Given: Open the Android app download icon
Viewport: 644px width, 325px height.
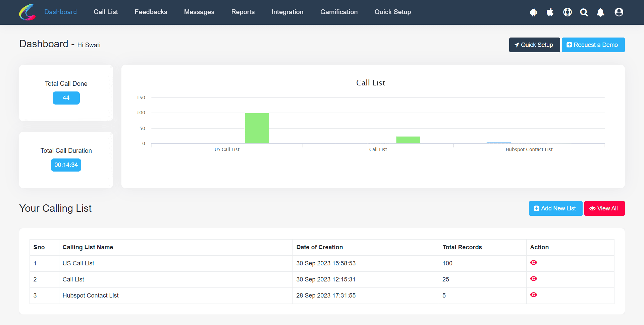Looking at the screenshot, I should (x=533, y=12).
